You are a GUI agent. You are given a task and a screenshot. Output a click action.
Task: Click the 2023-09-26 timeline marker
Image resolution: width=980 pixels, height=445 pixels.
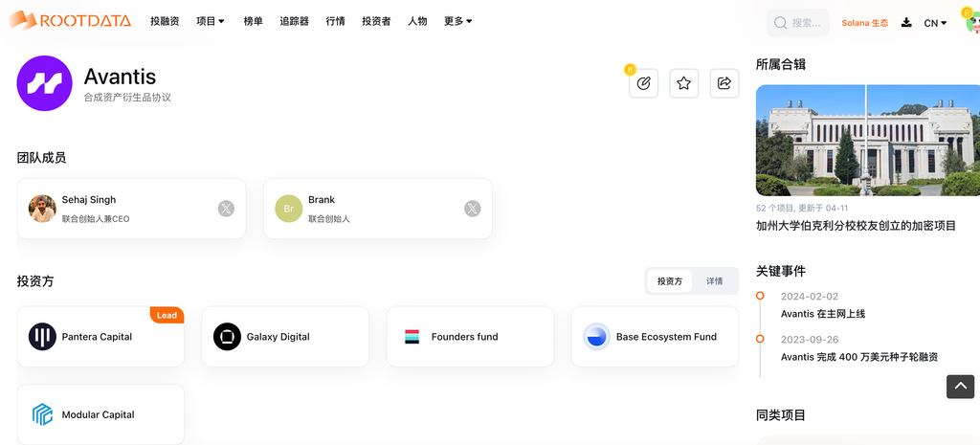coord(760,339)
